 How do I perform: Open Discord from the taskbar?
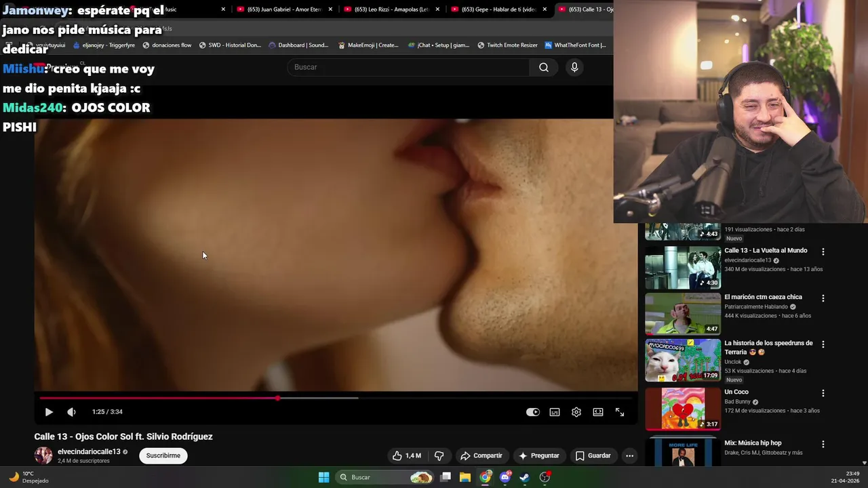coord(505,477)
